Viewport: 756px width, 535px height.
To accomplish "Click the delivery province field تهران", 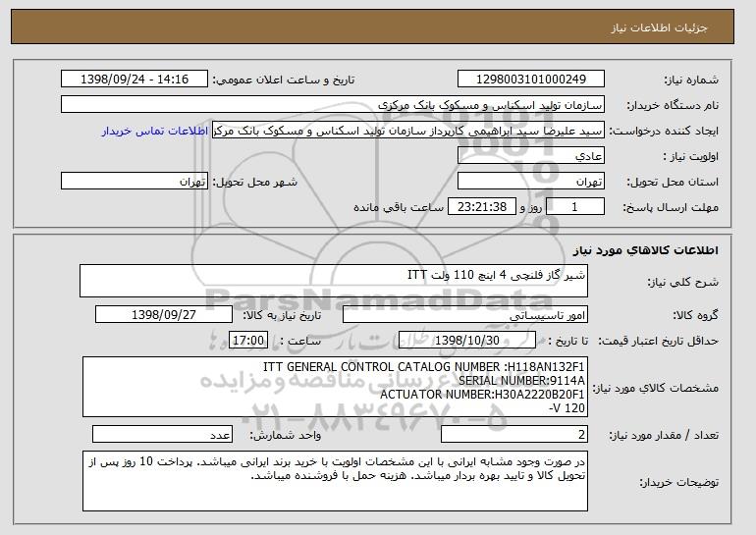I will [x=531, y=182].
